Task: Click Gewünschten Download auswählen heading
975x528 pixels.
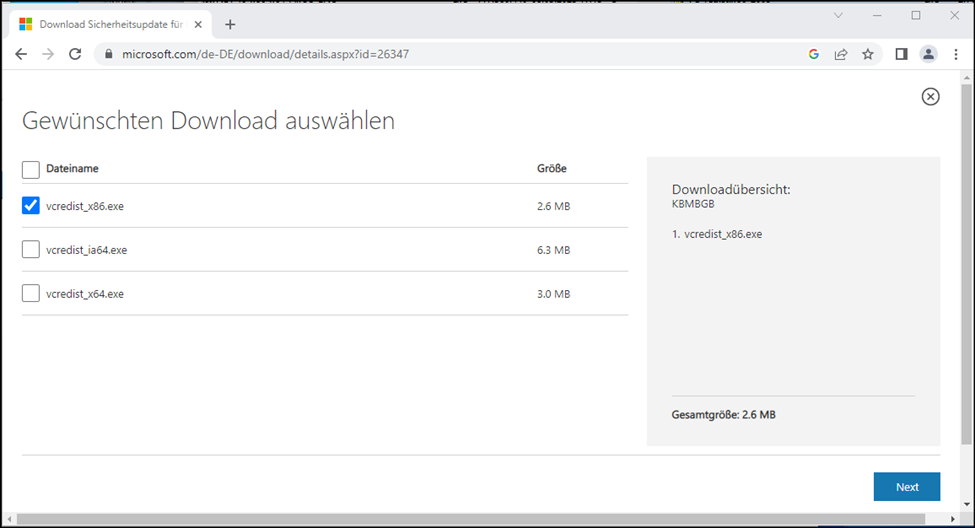Action: pos(208,121)
